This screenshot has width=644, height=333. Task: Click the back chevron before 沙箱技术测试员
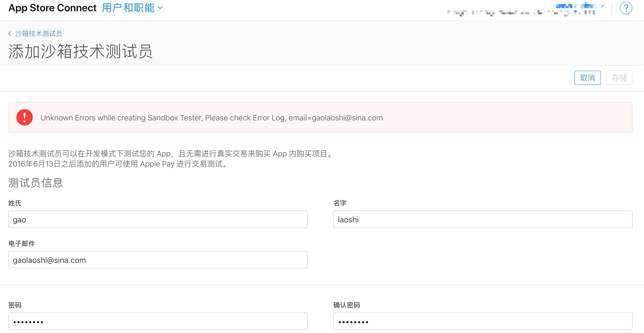coord(10,34)
